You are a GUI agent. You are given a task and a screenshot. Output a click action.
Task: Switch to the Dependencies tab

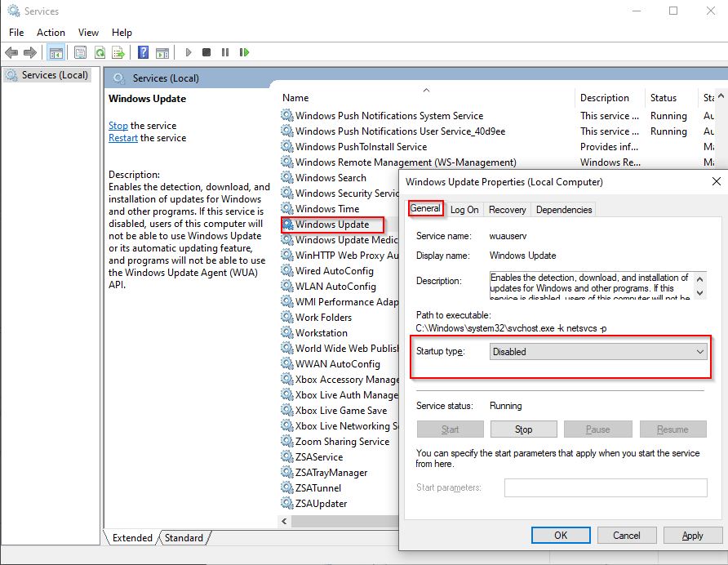(564, 210)
